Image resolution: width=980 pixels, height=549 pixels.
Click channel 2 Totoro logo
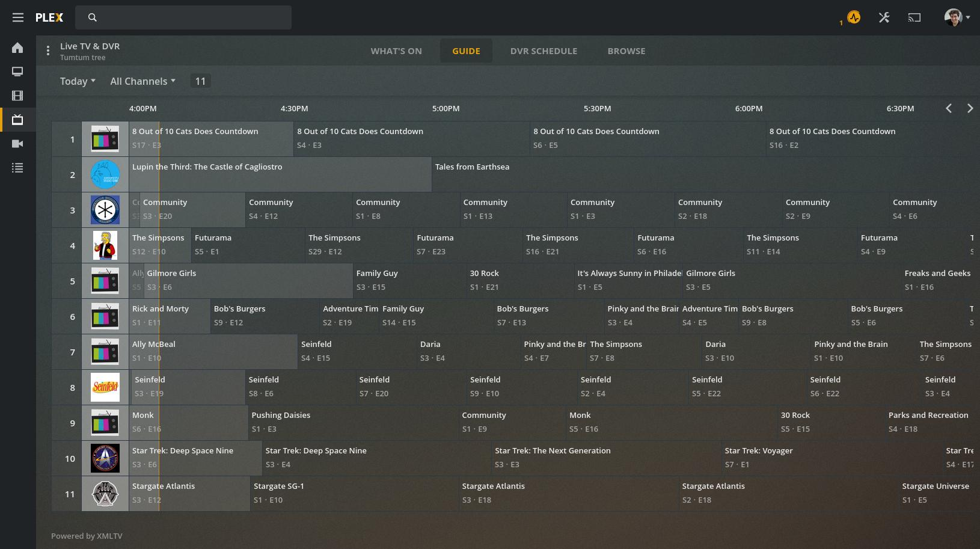point(105,174)
